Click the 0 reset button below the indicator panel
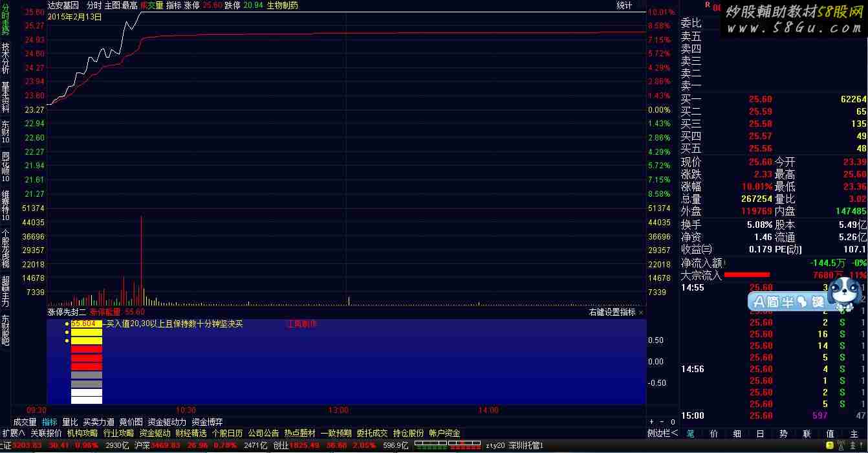This screenshot has width=868, height=453. click(x=673, y=421)
